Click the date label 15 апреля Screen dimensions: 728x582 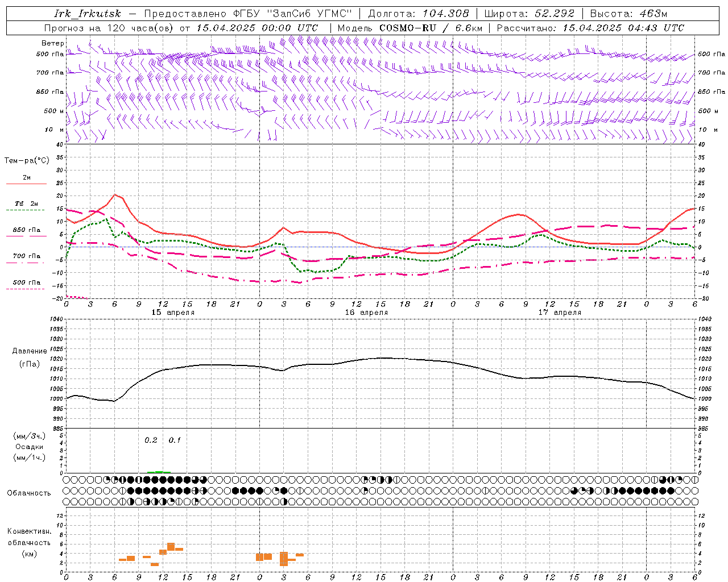pos(173,313)
